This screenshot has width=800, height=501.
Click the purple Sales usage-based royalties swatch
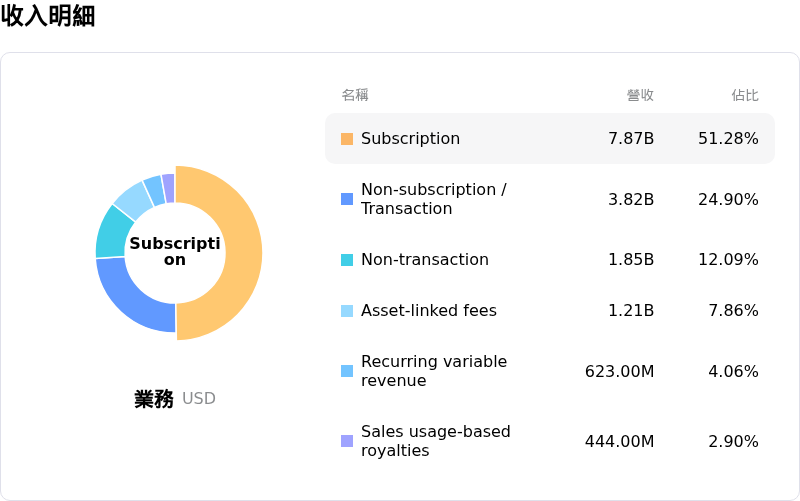[x=347, y=441]
